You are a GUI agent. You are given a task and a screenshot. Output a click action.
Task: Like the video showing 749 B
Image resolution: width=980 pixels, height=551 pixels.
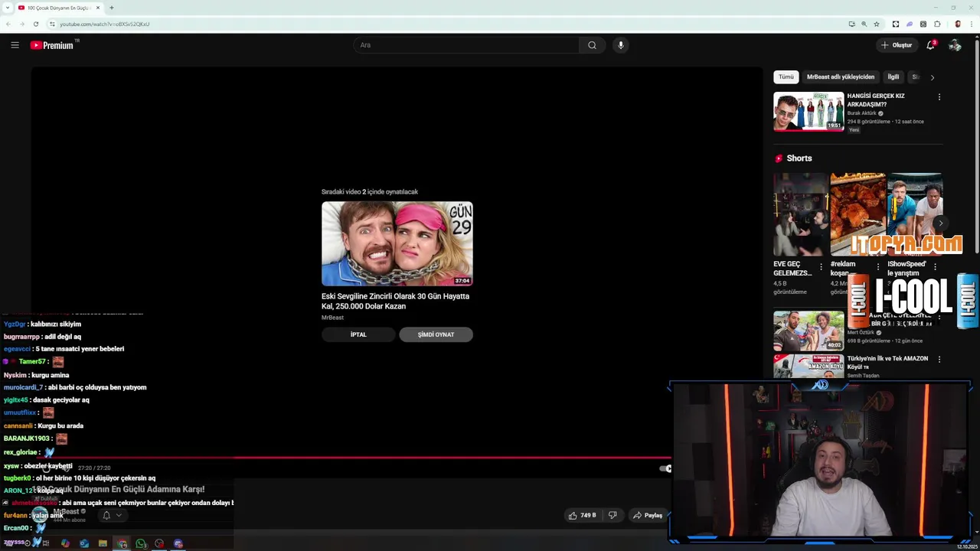(x=582, y=515)
